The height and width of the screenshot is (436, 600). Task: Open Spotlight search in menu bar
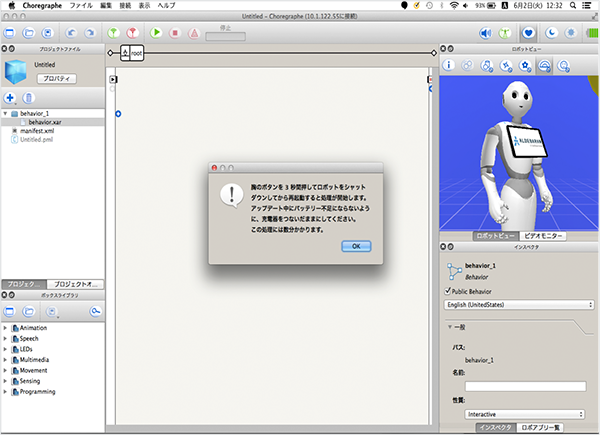pyautogui.click(x=573, y=5)
